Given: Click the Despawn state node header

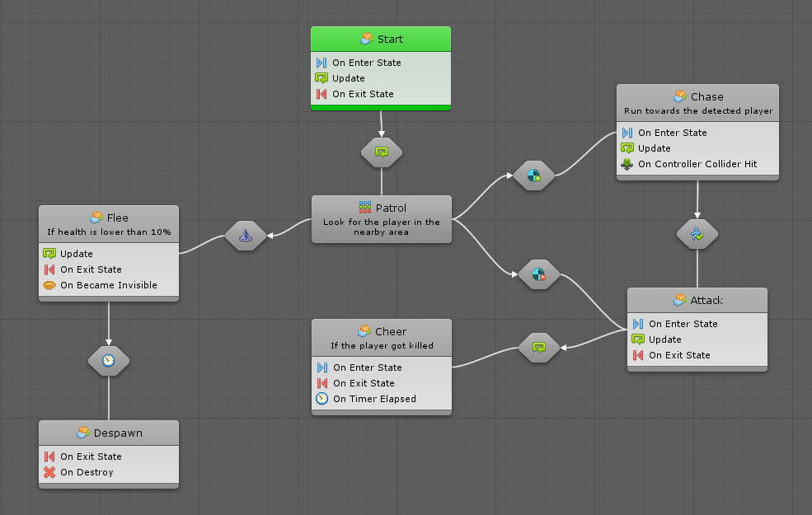Looking at the screenshot, I should tap(108, 433).
